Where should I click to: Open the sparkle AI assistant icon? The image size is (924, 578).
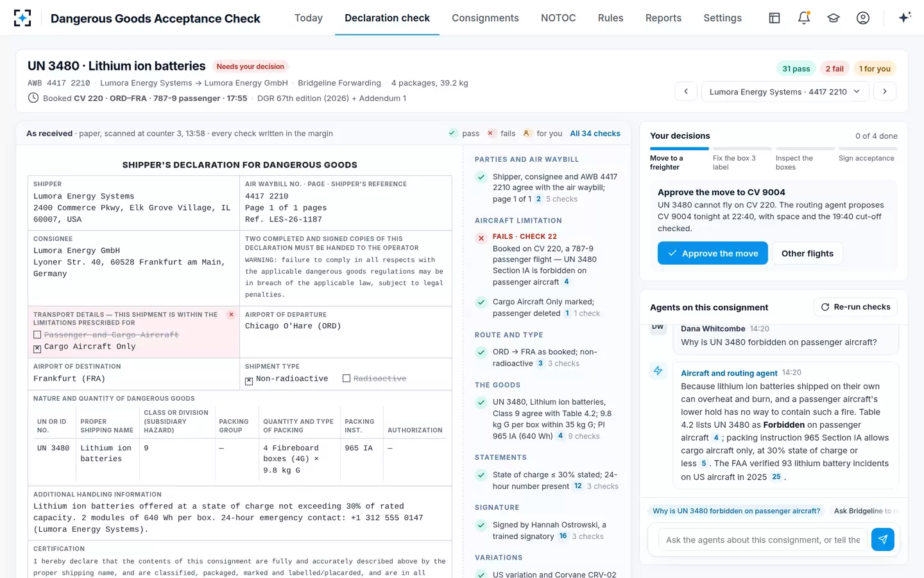click(905, 18)
